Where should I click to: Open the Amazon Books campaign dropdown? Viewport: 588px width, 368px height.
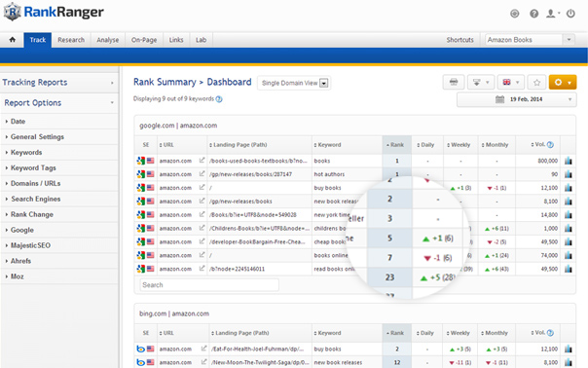point(530,40)
